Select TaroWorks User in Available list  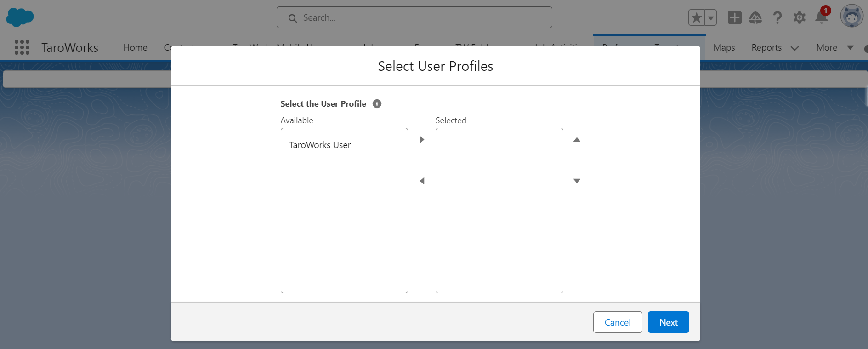point(320,145)
